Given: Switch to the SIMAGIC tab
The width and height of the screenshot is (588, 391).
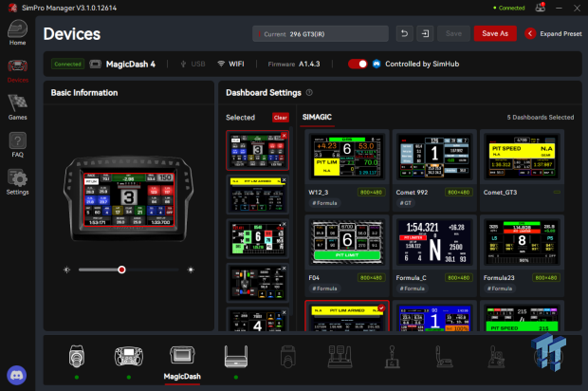Looking at the screenshot, I should 317,118.
